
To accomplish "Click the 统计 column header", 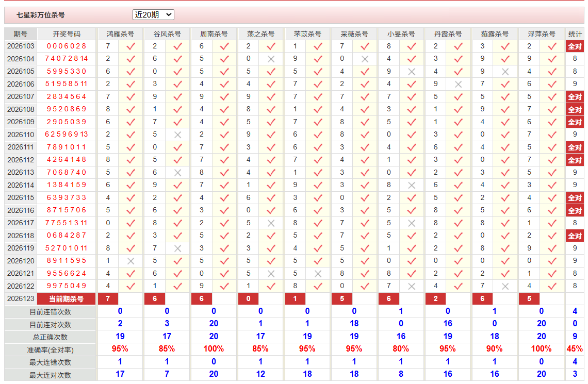I will tap(575, 34).
